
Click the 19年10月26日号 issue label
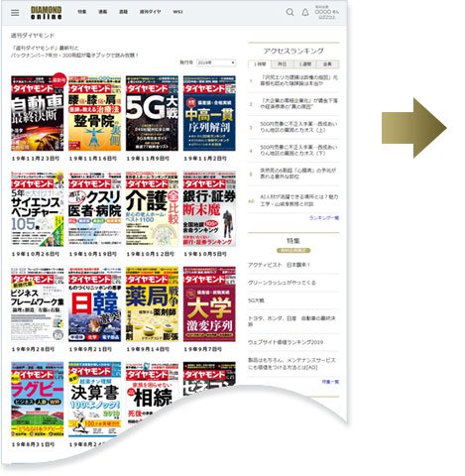click(36, 254)
